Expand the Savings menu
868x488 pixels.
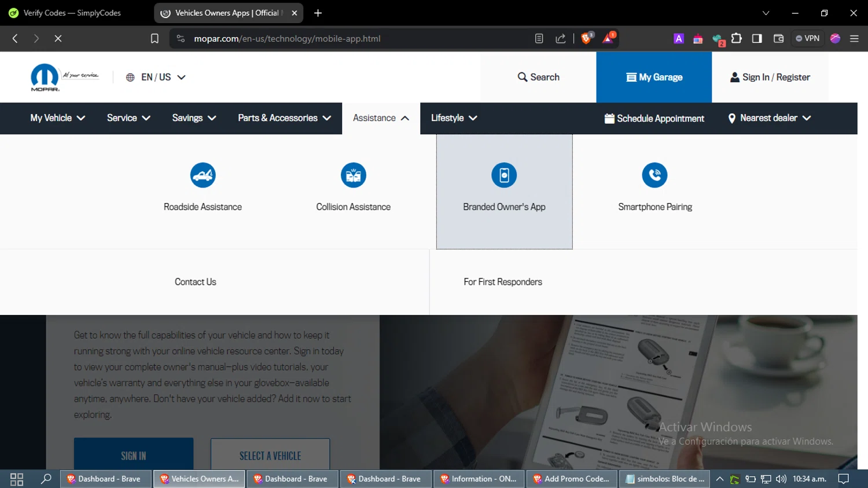(194, 118)
